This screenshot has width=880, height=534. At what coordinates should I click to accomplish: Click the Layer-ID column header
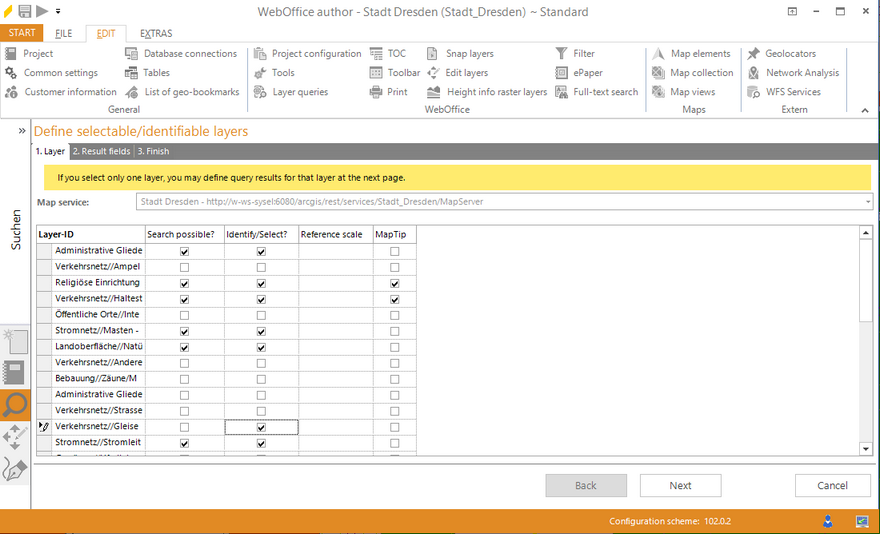pos(90,234)
